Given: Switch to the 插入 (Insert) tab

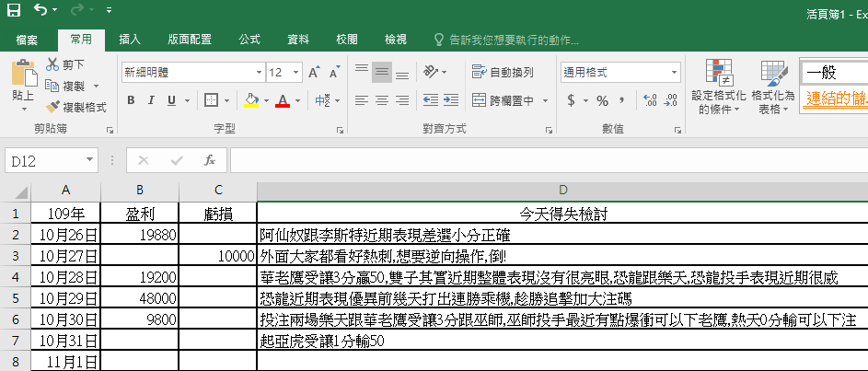Looking at the screenshot, I should 130,40.
